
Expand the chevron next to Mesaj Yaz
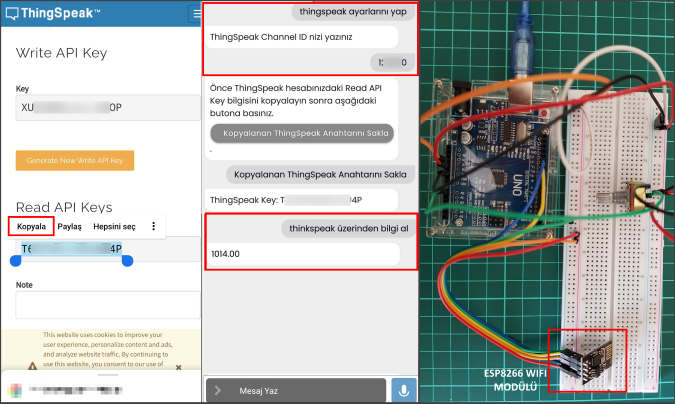(219, 390)
